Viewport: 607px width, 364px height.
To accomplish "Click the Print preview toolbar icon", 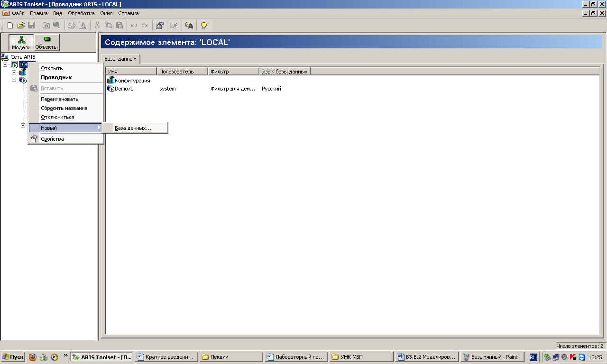I will click(83, 26).
